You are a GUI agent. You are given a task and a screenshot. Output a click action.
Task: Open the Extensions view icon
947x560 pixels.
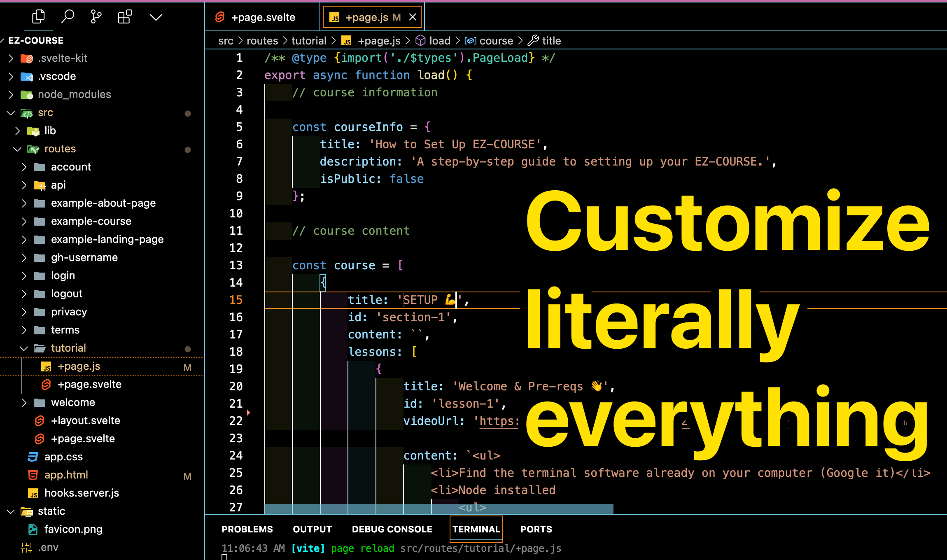coord(125,17)
